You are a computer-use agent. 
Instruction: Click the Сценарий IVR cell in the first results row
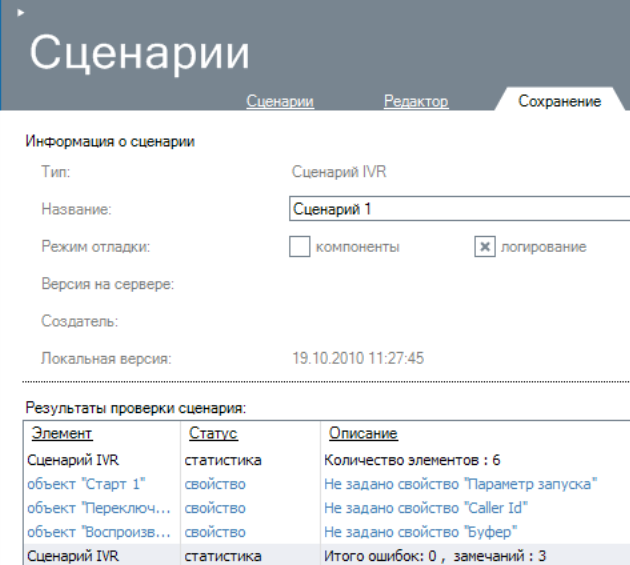click(x=73, y=460)
